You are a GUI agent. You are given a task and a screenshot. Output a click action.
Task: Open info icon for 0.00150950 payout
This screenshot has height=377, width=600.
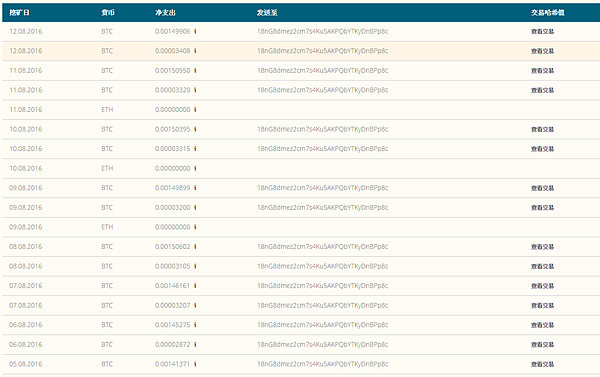click(x=195, y=70)
